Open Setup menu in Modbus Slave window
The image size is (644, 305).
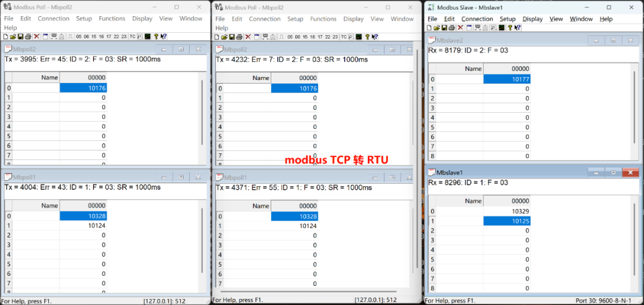[x=507, y=19]
